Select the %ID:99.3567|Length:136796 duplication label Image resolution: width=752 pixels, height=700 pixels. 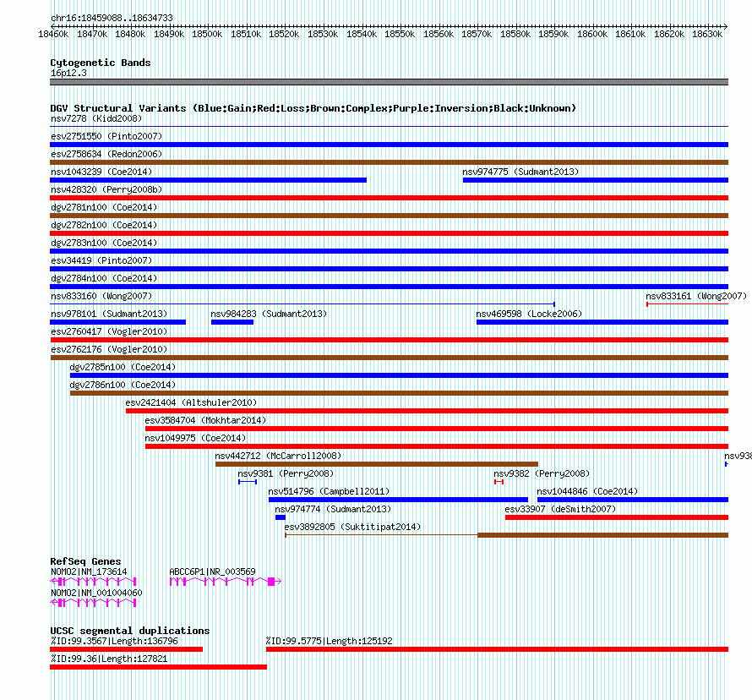(x=114, y=641)
